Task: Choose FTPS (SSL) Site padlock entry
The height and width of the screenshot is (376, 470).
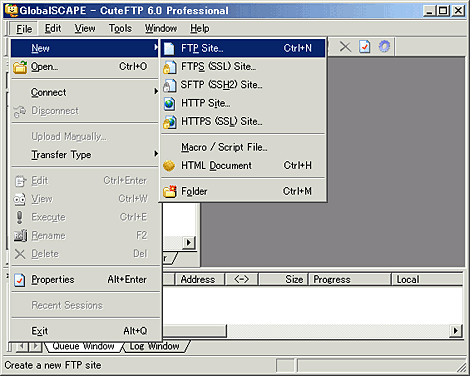Action: pos(243,67)
